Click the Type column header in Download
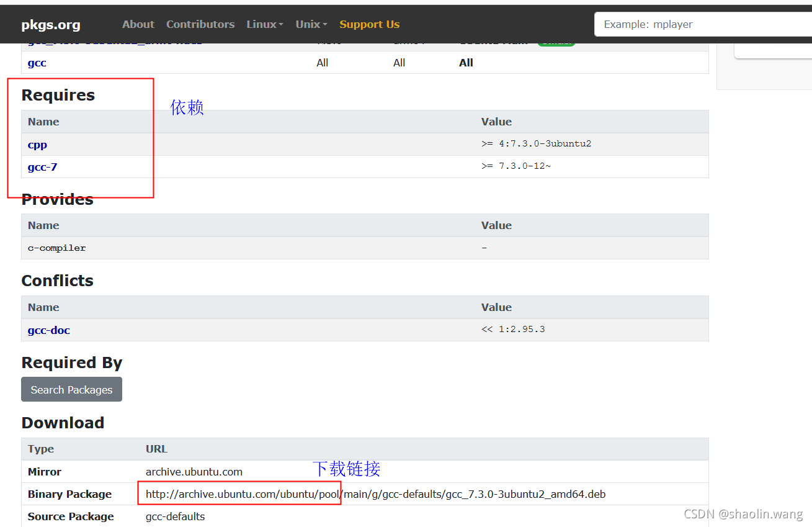The height and width of the screenshot is (527, 812). (41, 449)
